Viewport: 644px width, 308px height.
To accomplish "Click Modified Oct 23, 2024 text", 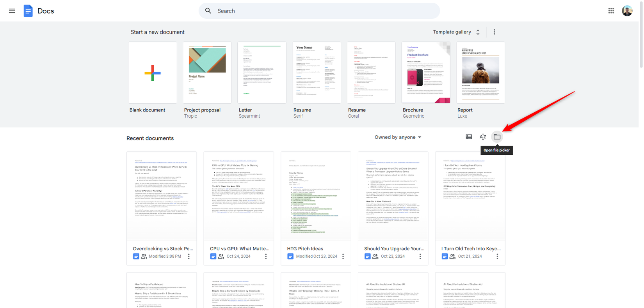I will click(x=317, y=257).
